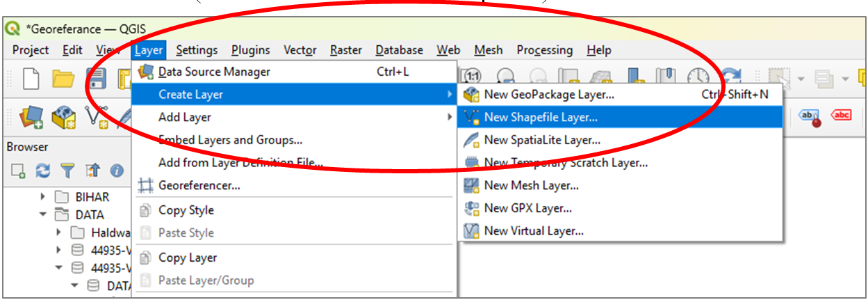Image resolution: width=868 pixels, height=300 pixels.
Task: Select the DATA folder in Browser
Action: (x=81, y=215)
